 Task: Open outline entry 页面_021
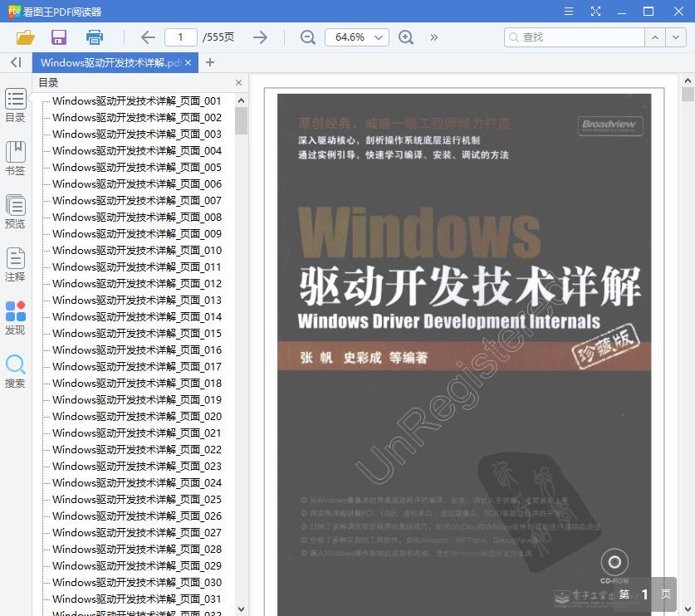[x=136, y=433]
